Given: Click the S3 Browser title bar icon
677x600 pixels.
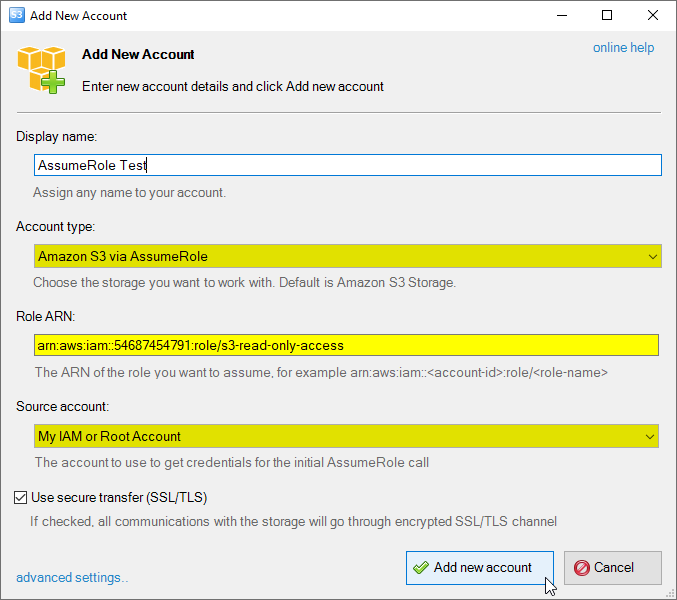Looking at the screenshot, I should click(x=16, y=16).
